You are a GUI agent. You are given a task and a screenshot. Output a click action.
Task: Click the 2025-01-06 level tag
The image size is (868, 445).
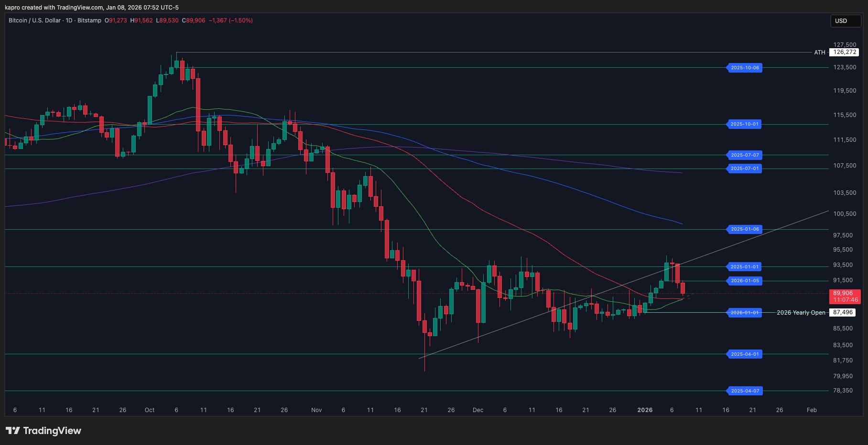coord(744,230)
